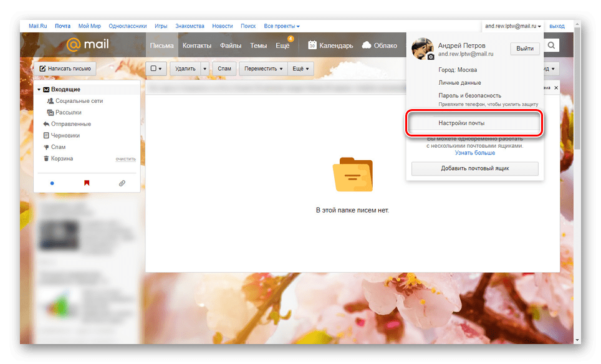The width and height of the screenshot is (601, 364).
Task: Open Облако cloud storage
Action: tap(380, 45)
